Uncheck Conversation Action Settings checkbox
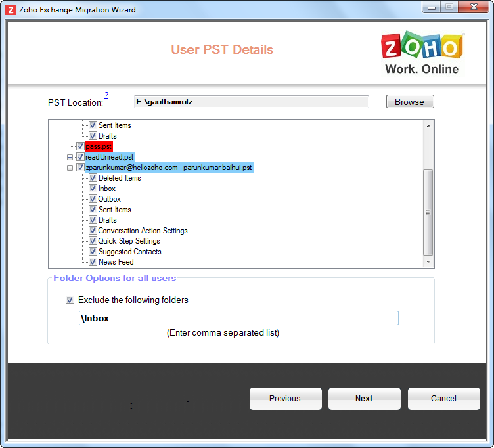 [93, 231]
